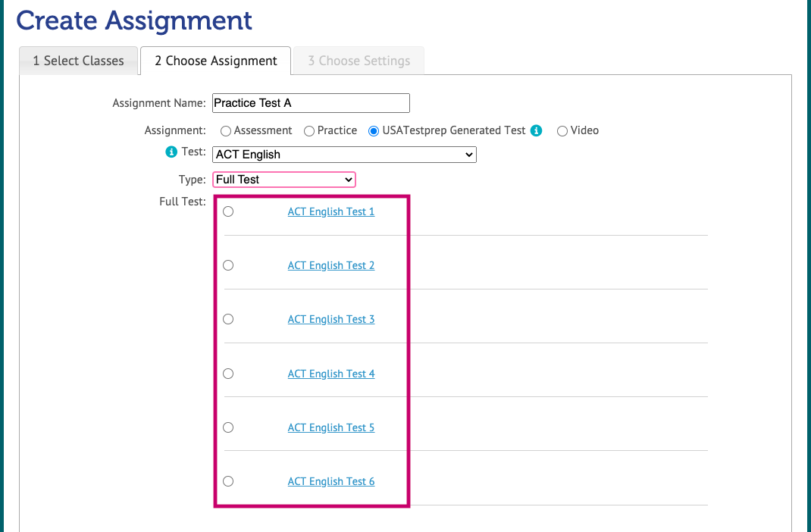Choose the radio button for ACT English Test 3
Viewport: 811px width, 532px height.
pos(228,319)
